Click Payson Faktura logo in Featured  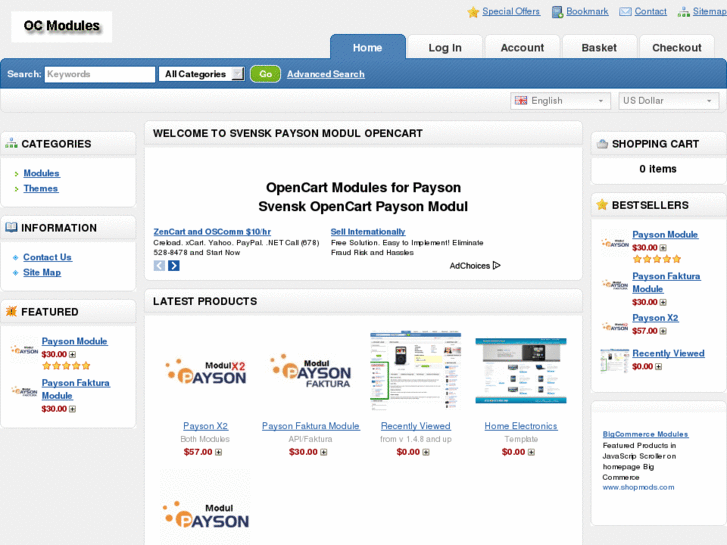click(x=24, y=391)
